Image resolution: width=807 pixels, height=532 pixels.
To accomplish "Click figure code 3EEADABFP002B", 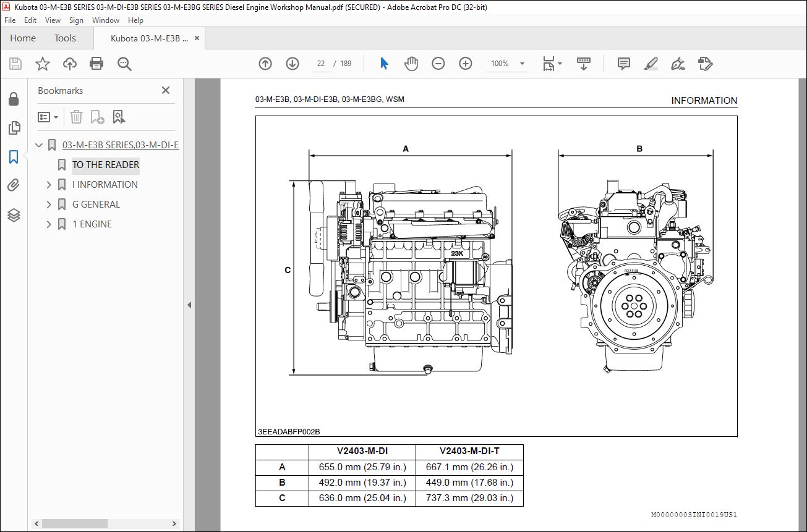I will pyautogui.click(x=289, y=432).
